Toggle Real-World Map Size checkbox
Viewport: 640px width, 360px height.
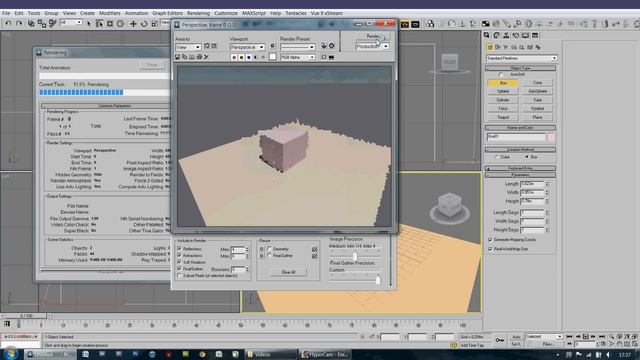[x=490, y=249]
